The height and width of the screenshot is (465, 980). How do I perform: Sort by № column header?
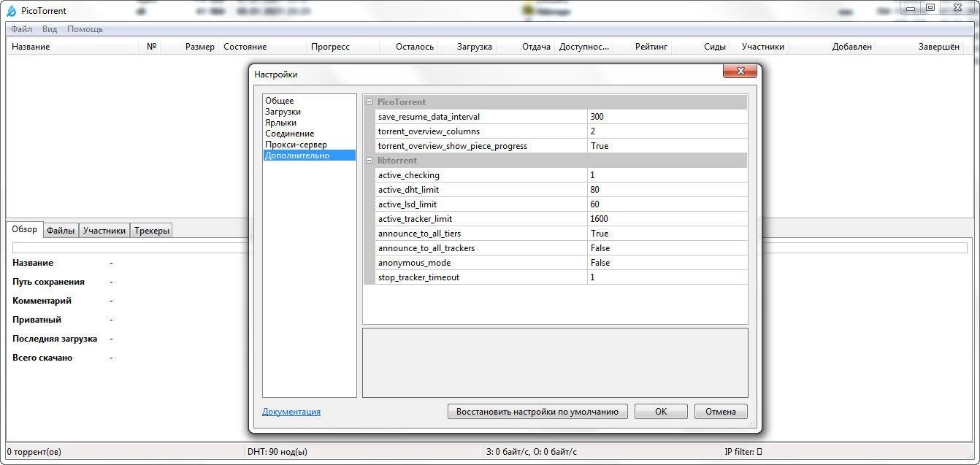click(150, 47)
